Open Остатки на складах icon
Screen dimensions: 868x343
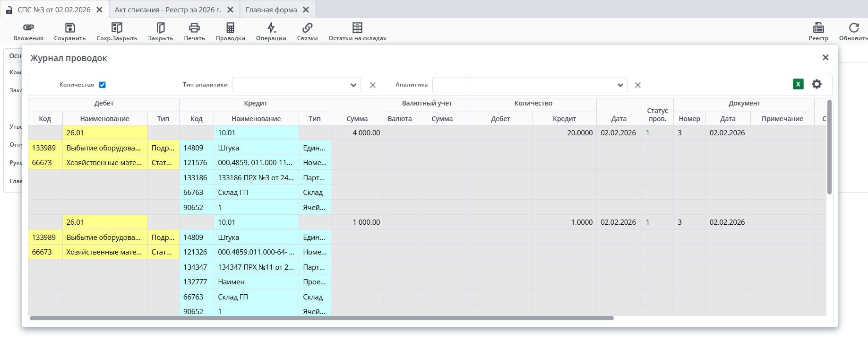pyautogui.click(x=357, y=28)
